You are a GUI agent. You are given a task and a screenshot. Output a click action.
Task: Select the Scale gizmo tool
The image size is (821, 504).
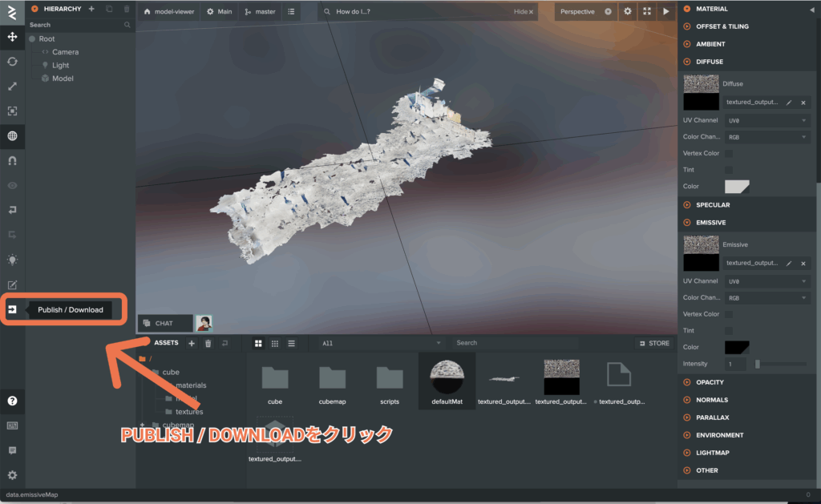click(x=12, y=87)
